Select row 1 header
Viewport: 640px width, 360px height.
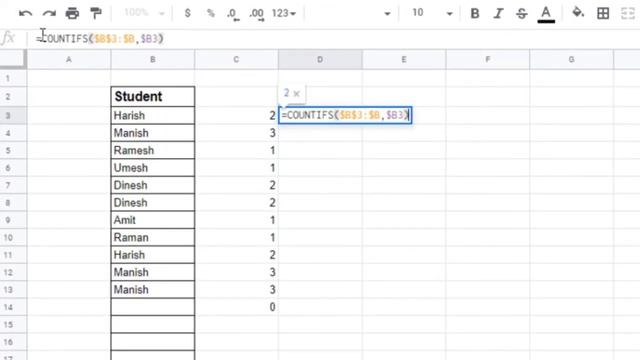coord(13,78)
